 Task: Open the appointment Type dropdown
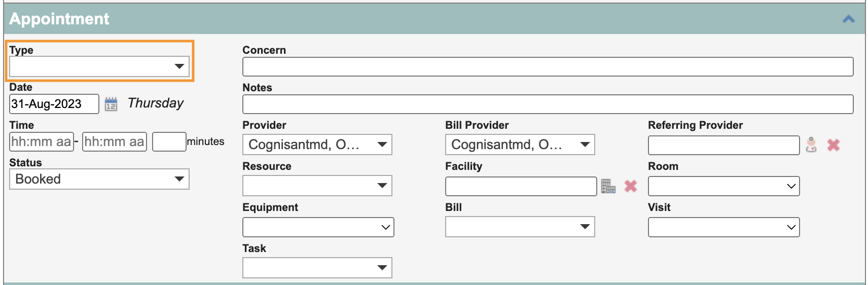click(99, 66)
